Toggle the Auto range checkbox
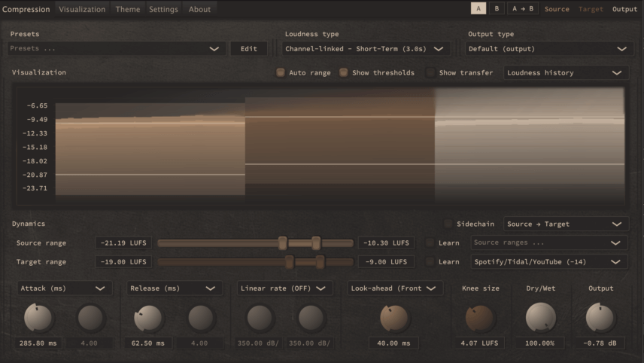This screenshot has width=644, height=363. tap(281, 73)
